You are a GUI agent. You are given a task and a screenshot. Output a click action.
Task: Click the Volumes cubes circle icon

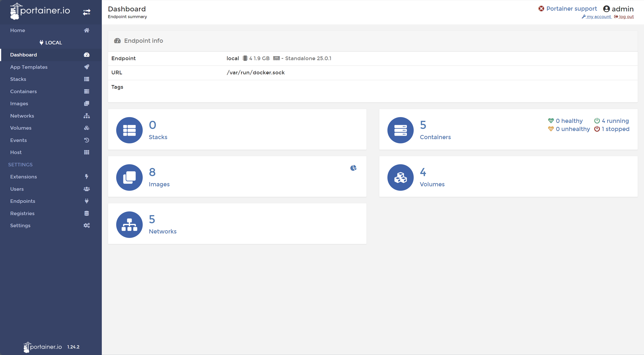click(400, 177)
